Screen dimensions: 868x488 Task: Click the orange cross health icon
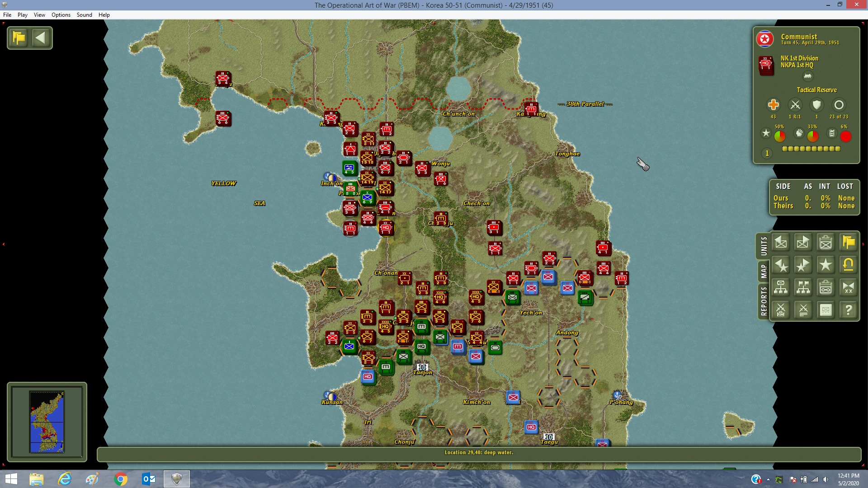click(774, 105)
